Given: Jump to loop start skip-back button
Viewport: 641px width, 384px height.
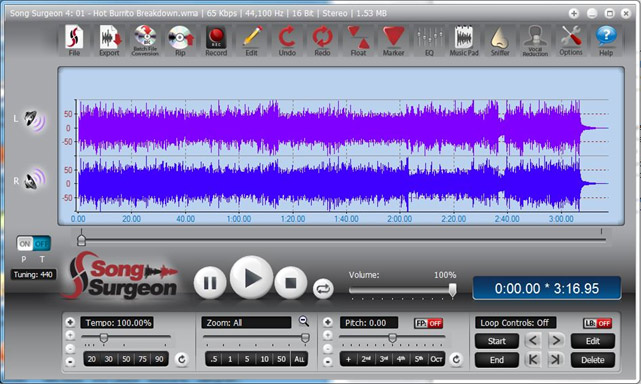Looking at the screenshot, I should click(533, 359).
